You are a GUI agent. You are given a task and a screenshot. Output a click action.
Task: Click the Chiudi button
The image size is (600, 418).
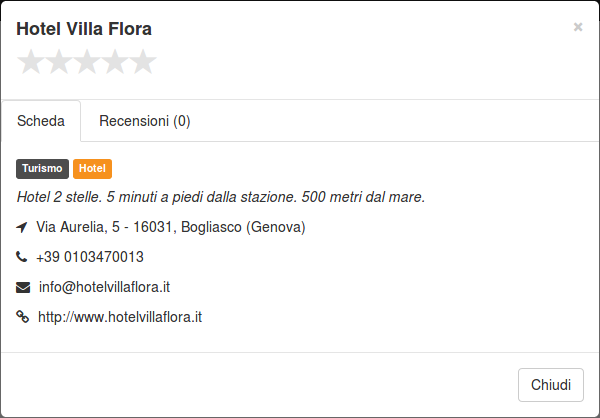[551, 385]
